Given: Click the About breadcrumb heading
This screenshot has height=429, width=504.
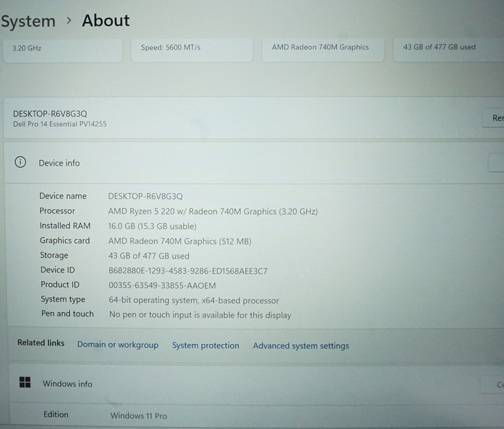Looking at the screenshot, I should pyautogui.click(x=106, y=21).
